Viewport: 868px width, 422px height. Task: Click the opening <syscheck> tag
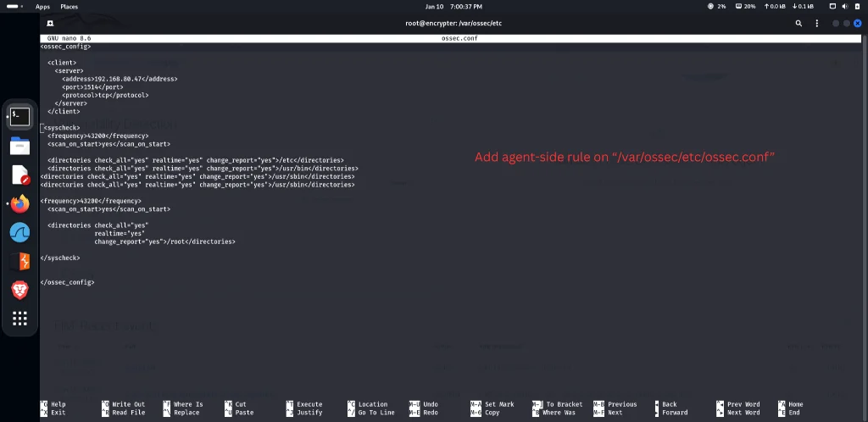click(62, 128)
